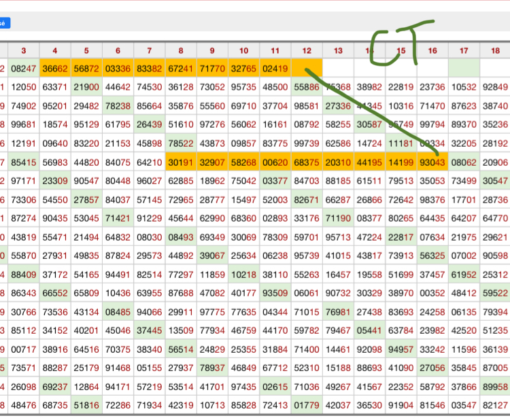Select orange cell 02419
The width and height of the screenshot is (510, 420).
(275, 68)
